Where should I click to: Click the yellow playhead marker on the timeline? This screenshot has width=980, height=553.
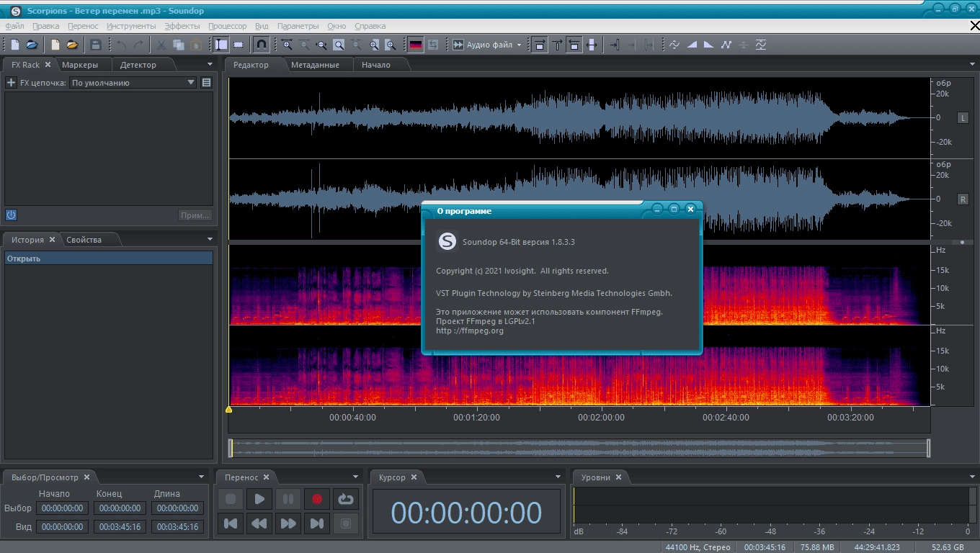(x=229, y=410)
